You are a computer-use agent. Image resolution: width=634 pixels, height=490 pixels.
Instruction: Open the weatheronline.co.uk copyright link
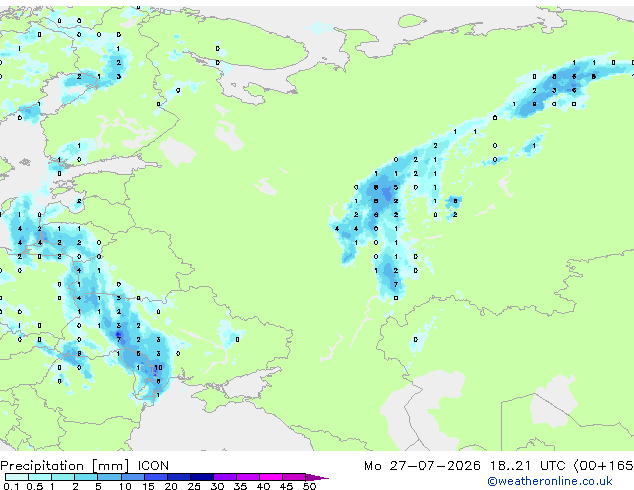click(x=550, y=481)
